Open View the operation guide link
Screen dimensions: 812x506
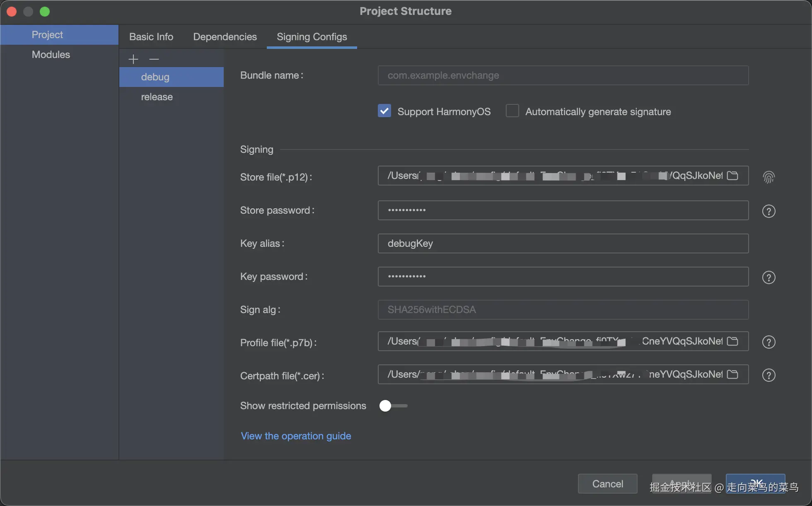click(x=296, y=436)
